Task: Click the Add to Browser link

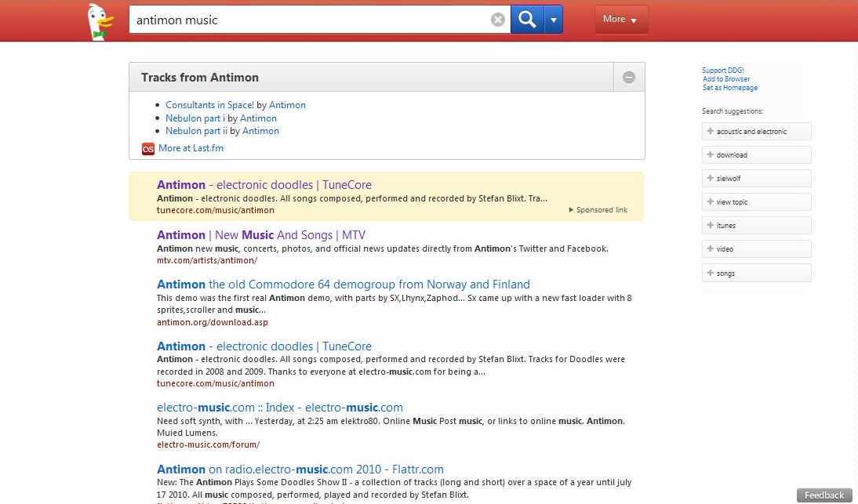Action: [x=726, y=79]
